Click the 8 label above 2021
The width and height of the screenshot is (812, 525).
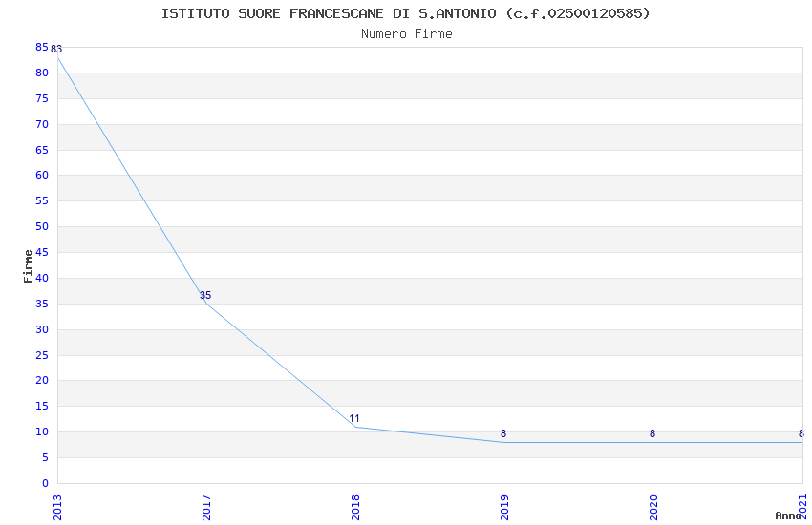coord(801,433)
